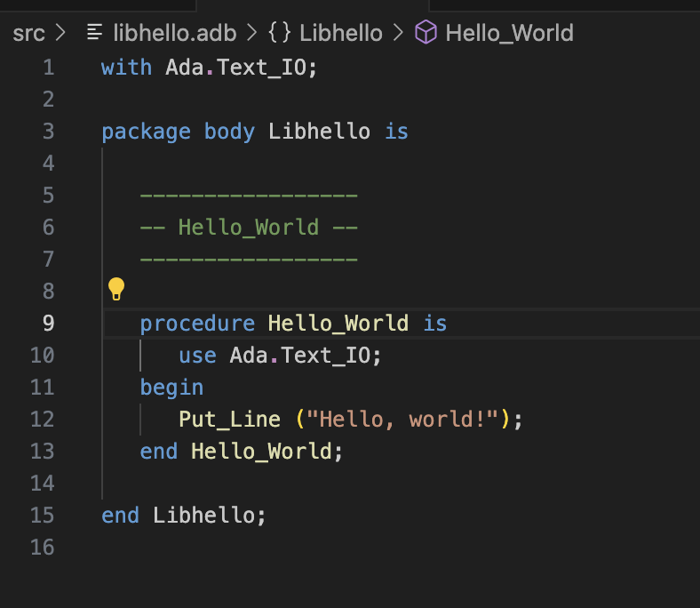
Task: Click Ada.Text_IO in the with clause
Action: [238, 68]
